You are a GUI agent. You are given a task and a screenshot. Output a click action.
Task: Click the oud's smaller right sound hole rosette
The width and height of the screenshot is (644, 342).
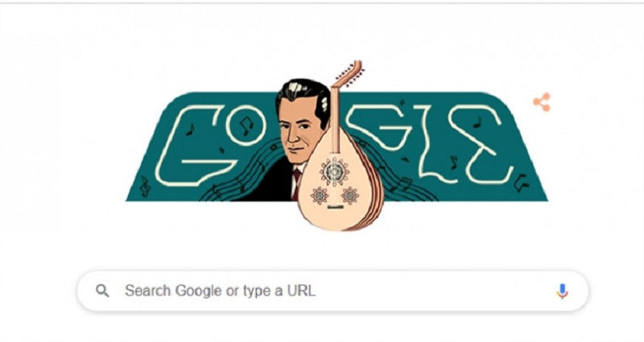(x=350, y=196)
